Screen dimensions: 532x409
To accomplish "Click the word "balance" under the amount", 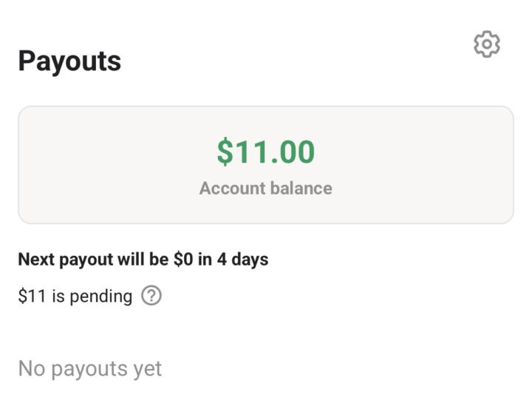I will (x=299, y=188).
